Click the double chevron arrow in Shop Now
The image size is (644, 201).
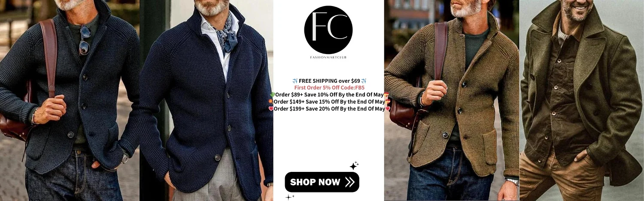tap(350, 182)
